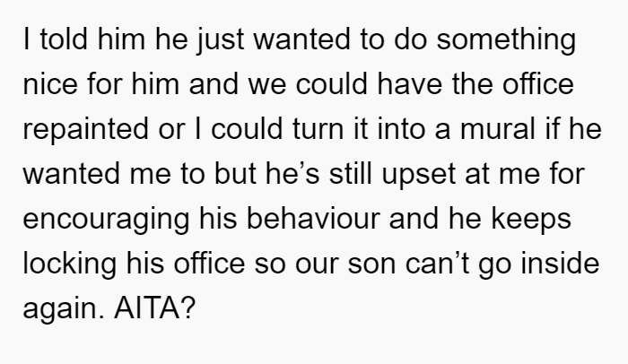Screen dimensions: 628x364
Task: Click the word "still" before "upset"
Action: click(x=351, y=174)
